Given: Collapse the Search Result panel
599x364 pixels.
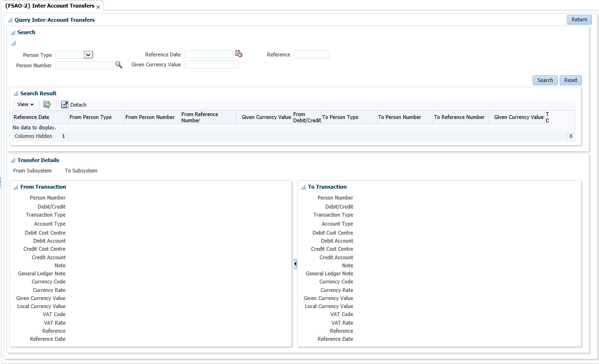Looking at the screenshot, I should (x=16, y=94).
